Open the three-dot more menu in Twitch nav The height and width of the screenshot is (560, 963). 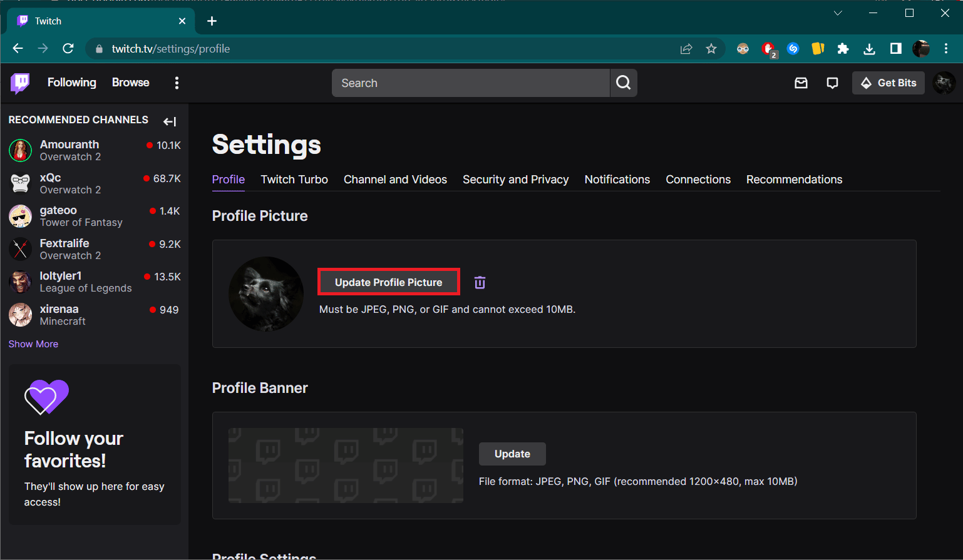(177, 83)
